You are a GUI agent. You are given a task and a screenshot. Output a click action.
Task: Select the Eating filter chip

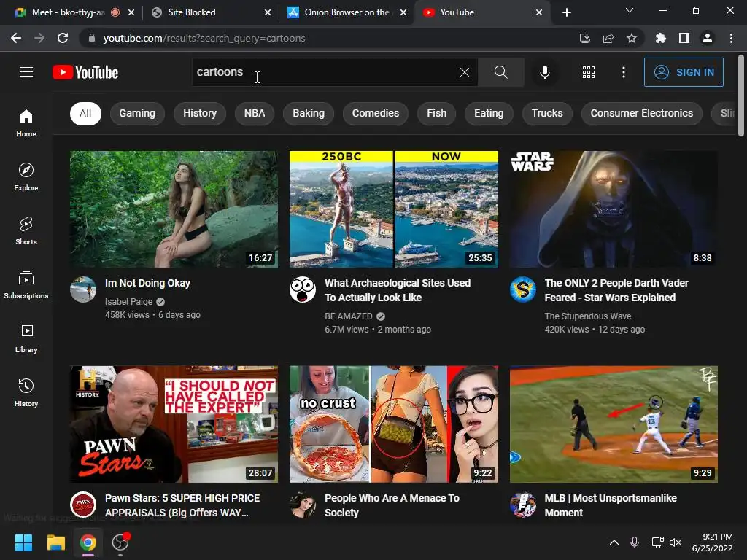click(x=489, y=113)
